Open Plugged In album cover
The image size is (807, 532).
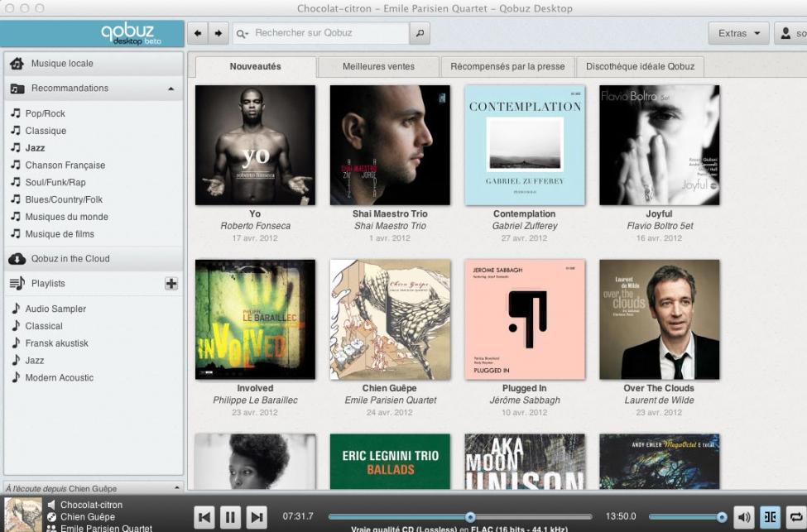525,319
